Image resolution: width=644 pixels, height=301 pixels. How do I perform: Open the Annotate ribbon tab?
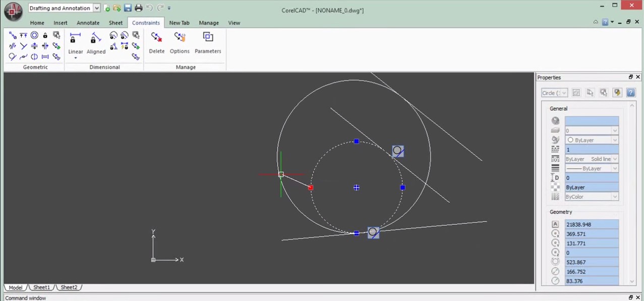coord(88,23)
